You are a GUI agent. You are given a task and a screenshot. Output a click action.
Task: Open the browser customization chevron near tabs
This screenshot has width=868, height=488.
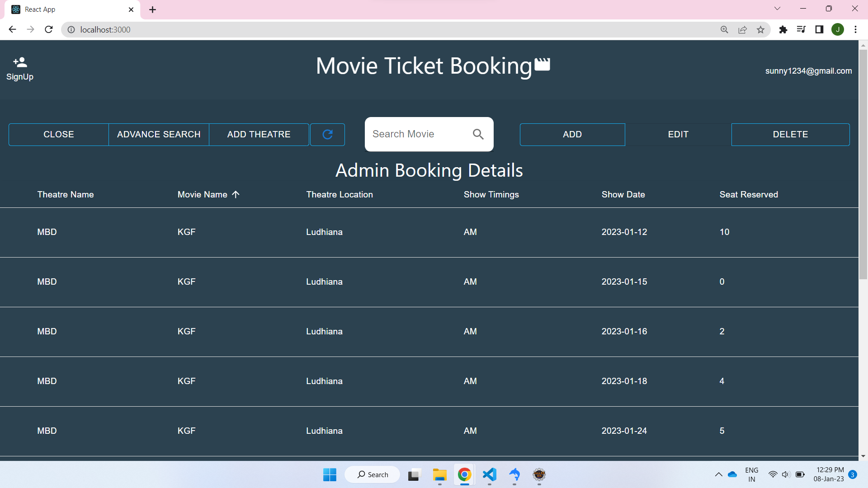click(x=777, y=8)
